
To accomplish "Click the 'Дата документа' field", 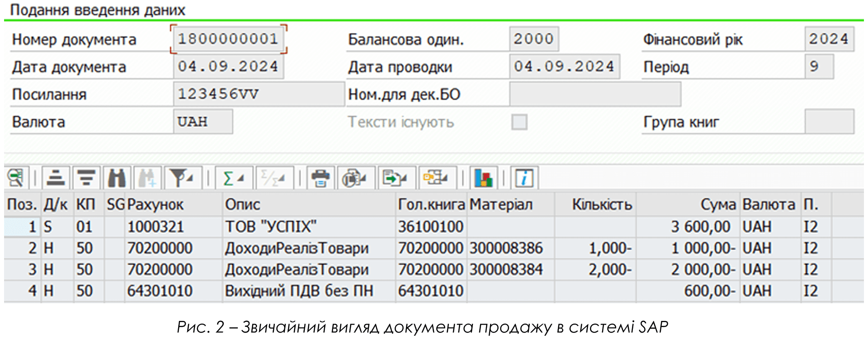I will tap(228, 67).
